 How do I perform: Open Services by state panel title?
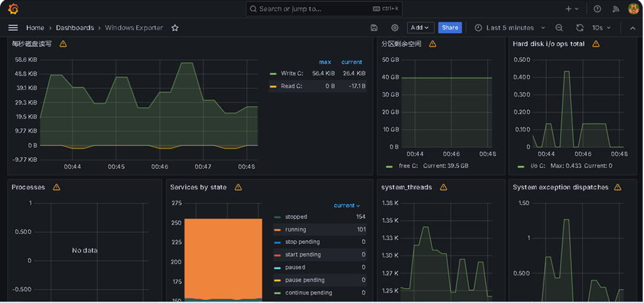click(198, 187)
